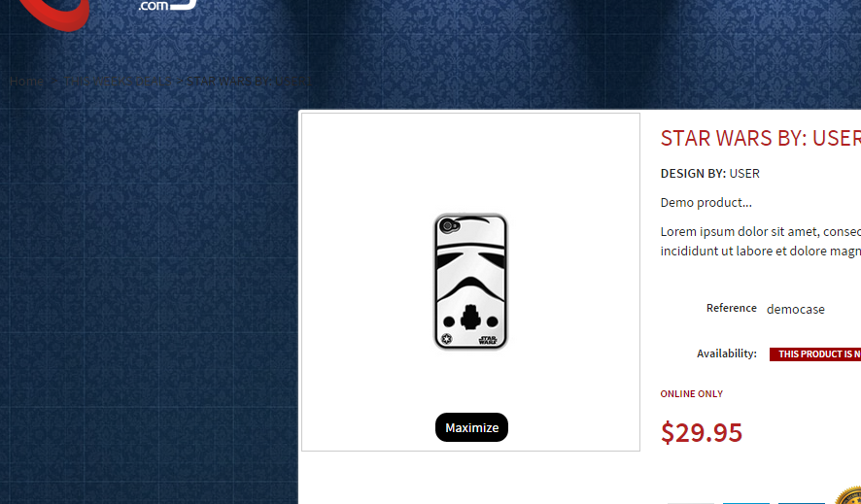Viewport: 861px width, 504px height.
Task: Click the ONLINE ONLY label
Action: click(691, 393)
